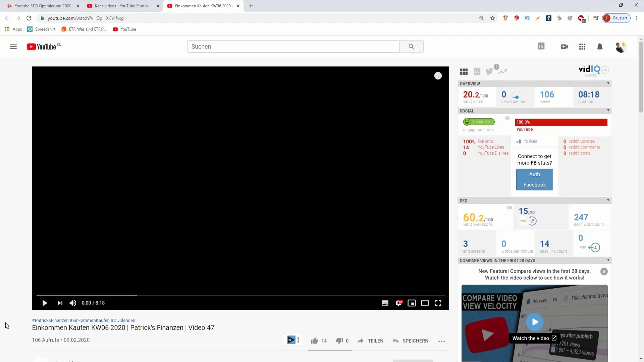Reload the page
The width and height of the screenshot is (644, 362).
point(29,18)
